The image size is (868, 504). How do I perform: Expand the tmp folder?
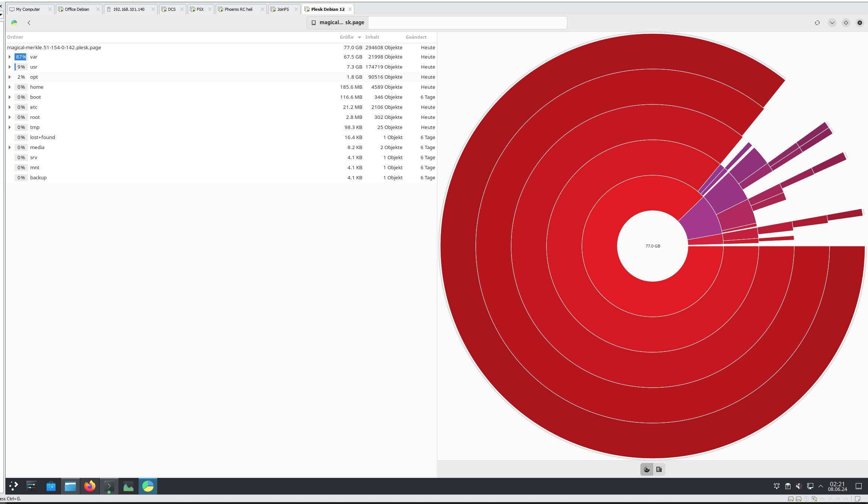(10, 127)
